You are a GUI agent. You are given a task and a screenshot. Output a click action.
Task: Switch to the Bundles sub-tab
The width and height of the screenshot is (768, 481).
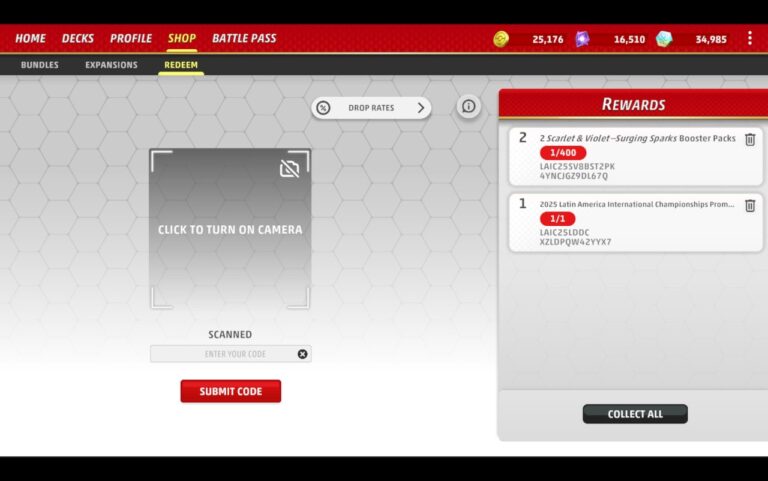(40, 65)
